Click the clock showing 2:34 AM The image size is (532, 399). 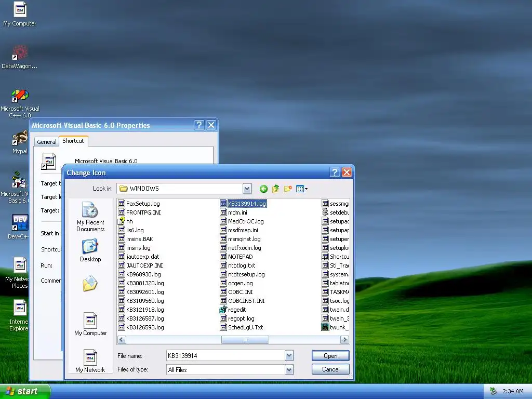click(513, 391)
